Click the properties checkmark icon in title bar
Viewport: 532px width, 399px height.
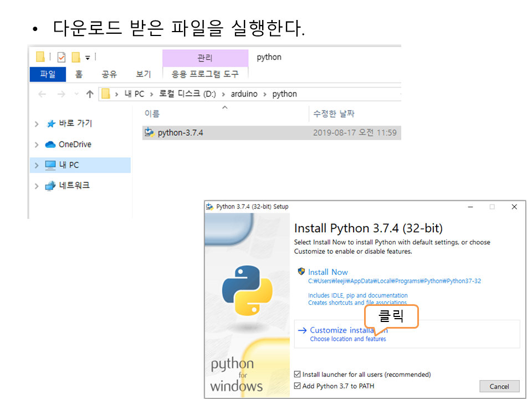coord(61,57)
